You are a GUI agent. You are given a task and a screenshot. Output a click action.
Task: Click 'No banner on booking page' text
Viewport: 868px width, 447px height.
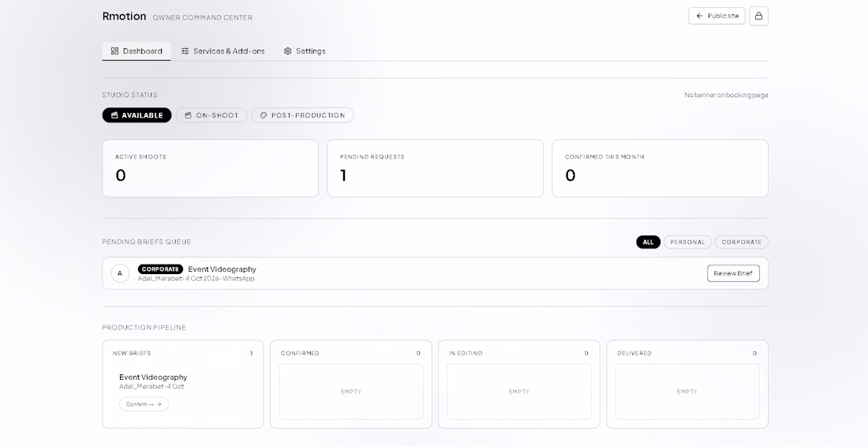click(726, 96)
